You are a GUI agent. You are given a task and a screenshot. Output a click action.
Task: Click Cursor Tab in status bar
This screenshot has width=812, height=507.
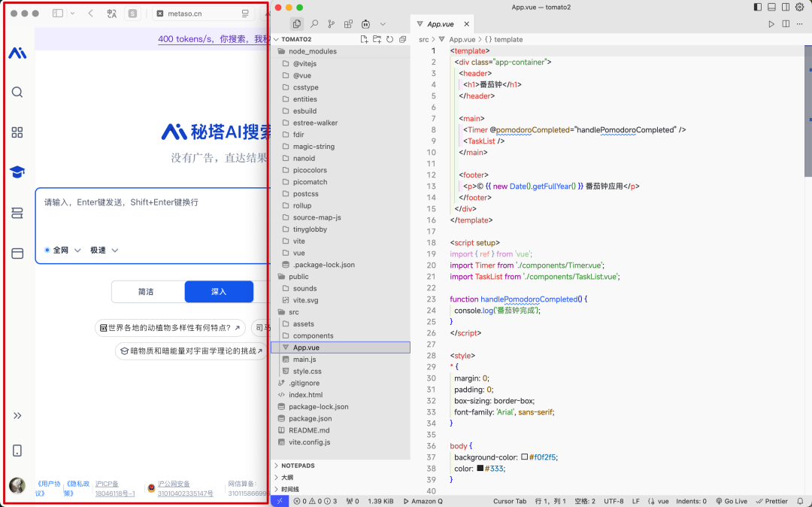(510, 501)
